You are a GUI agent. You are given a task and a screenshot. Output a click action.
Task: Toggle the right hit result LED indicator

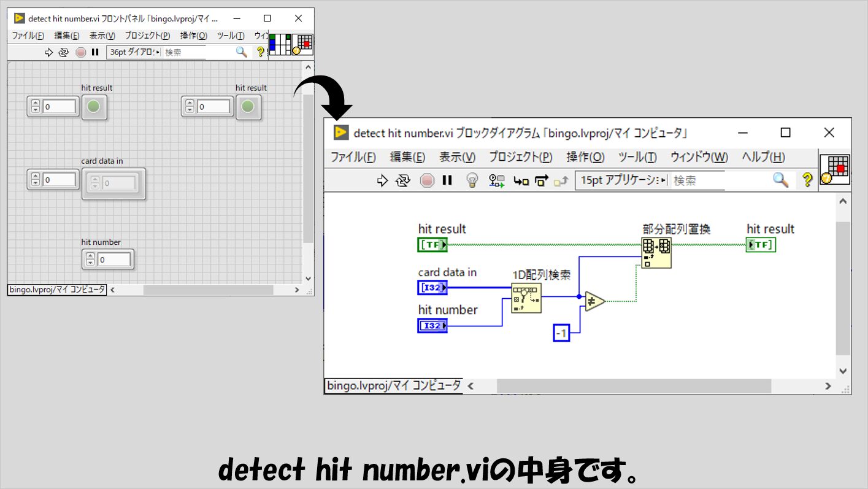248,107
